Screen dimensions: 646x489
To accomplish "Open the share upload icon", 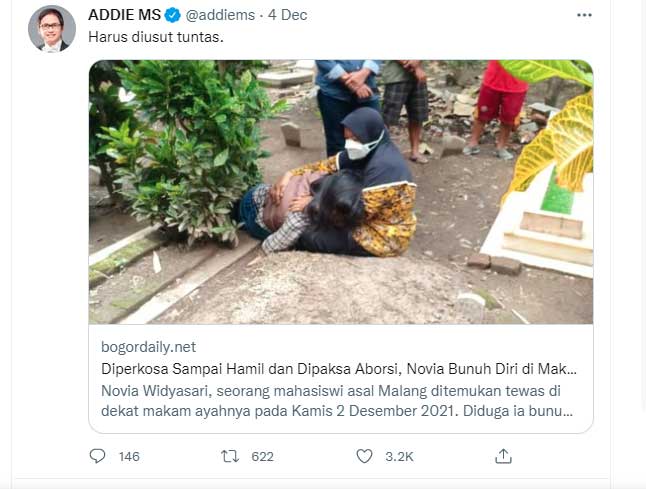I will (503, 456).
